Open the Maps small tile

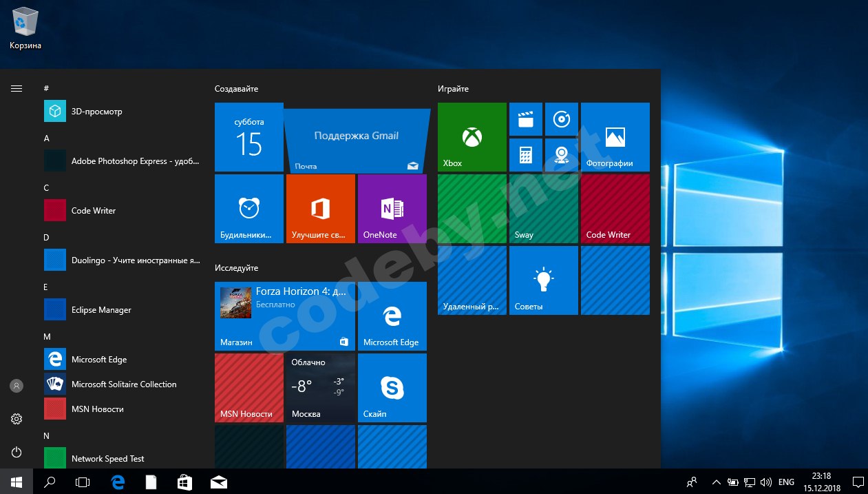pos(562,154)
